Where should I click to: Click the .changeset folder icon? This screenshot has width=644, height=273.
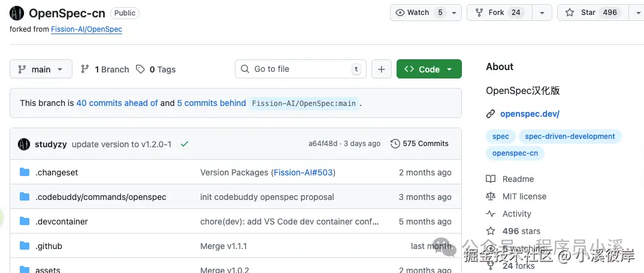point(25,172)
